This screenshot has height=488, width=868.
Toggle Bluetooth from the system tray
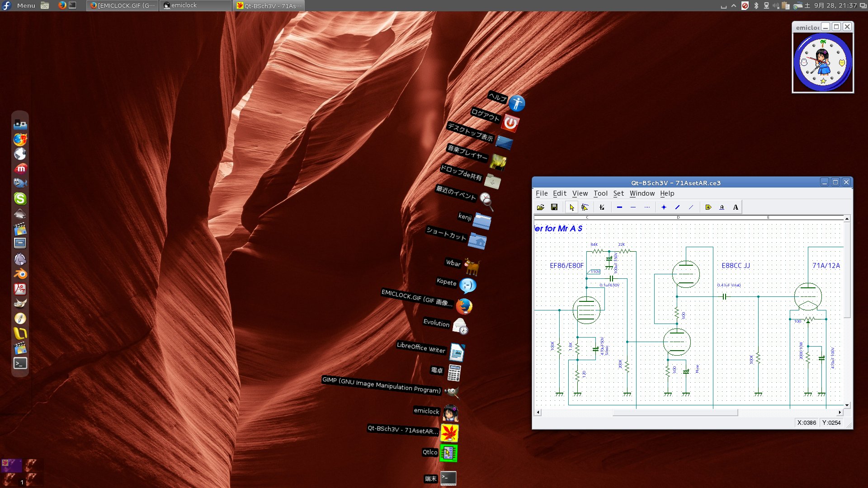(756, 5)
